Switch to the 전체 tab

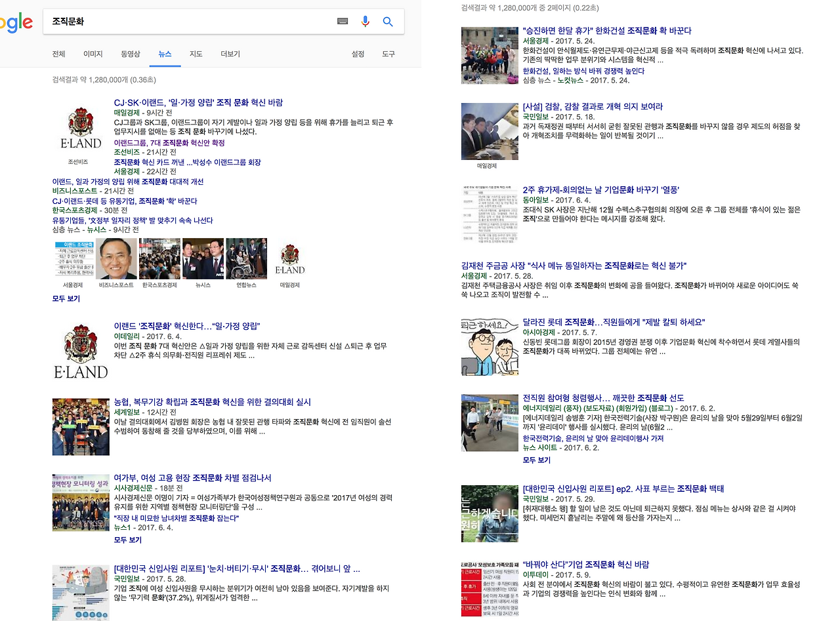tap(58, 54)
